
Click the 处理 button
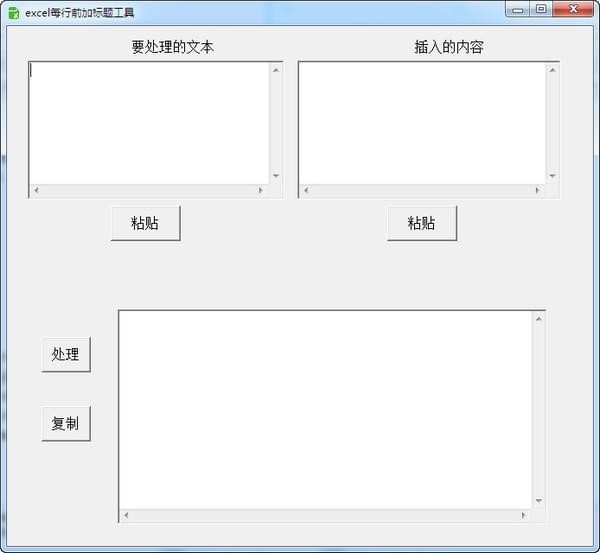[66, 354]
